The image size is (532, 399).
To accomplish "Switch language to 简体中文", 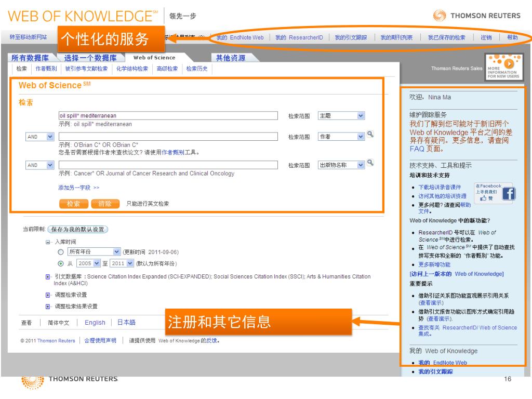I will pos(58,323).
